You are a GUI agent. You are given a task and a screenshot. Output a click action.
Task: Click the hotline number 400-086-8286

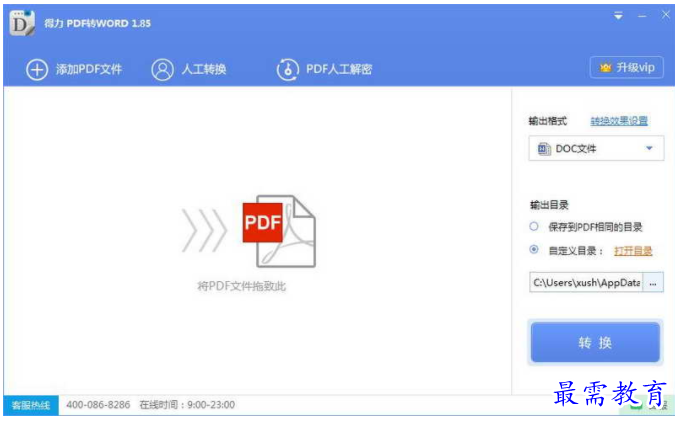[98, 405]
